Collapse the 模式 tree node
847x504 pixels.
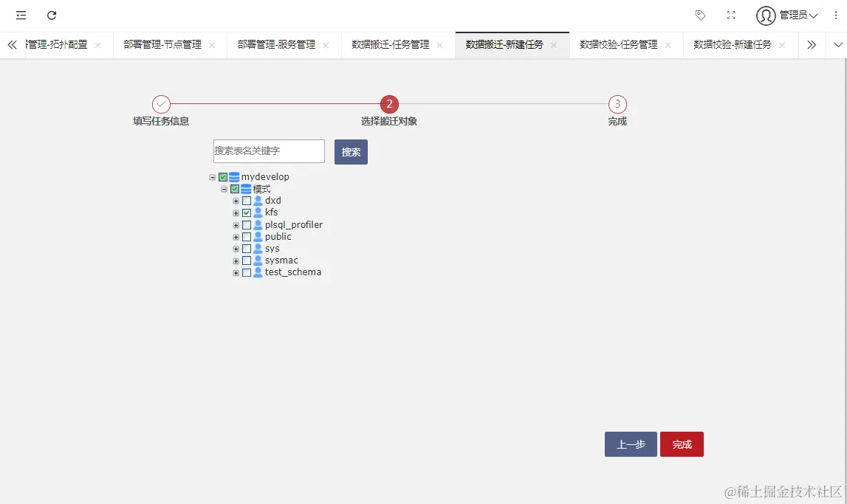(224, 189)
